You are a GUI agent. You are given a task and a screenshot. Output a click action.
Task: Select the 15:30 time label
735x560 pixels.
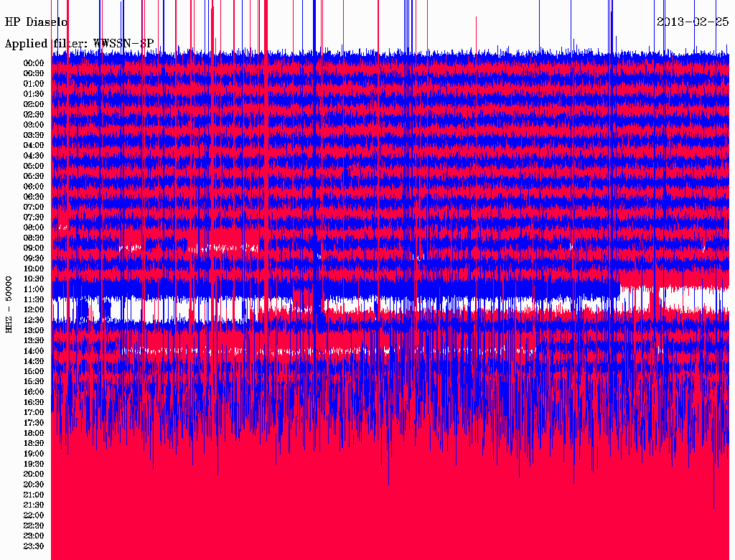34,382
